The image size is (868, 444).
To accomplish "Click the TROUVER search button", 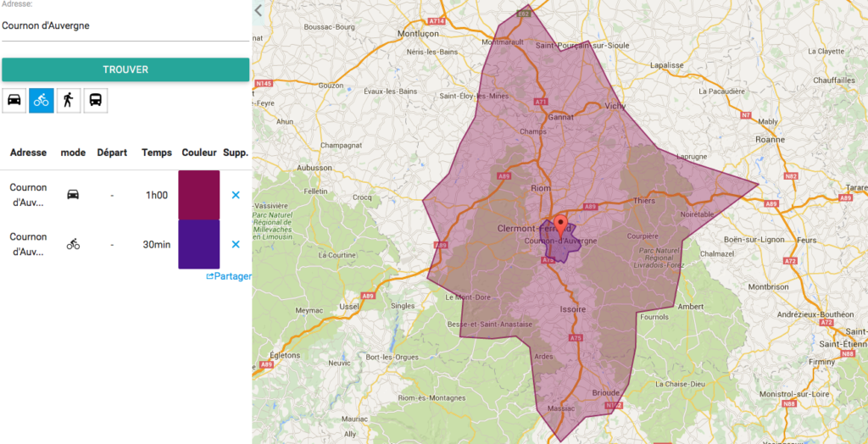I will click(125, 69).
